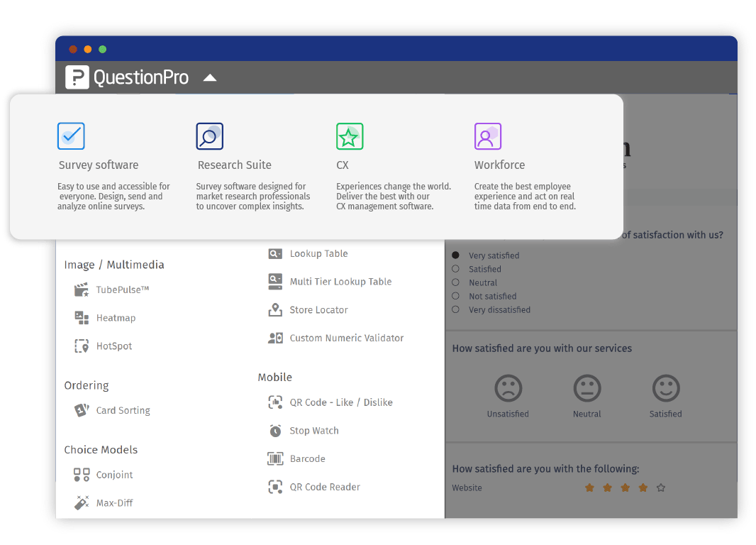This screenshot has height=545, width=756.
Task: Click the QuestionPro logo link
Action: click(128, 77)
